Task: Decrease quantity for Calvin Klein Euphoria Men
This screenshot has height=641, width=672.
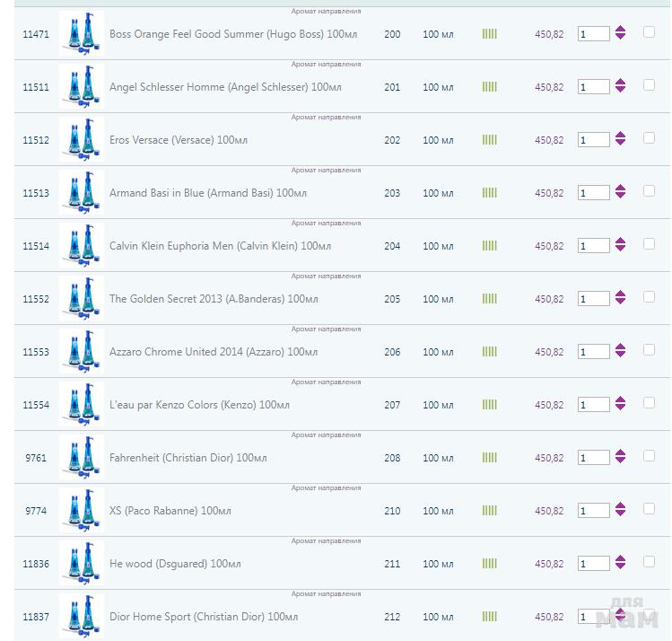Action: tap(620, 250)
